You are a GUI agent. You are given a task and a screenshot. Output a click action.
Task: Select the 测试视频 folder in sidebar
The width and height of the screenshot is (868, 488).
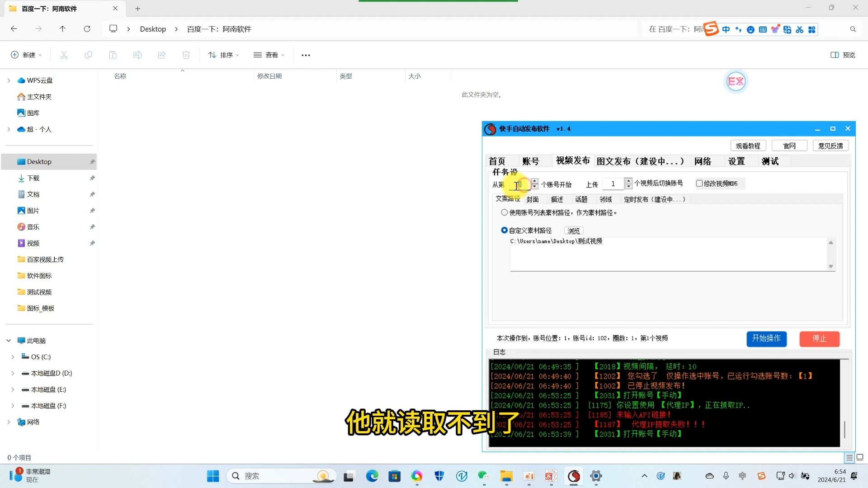pyautogui.click(x=39, y=292)
